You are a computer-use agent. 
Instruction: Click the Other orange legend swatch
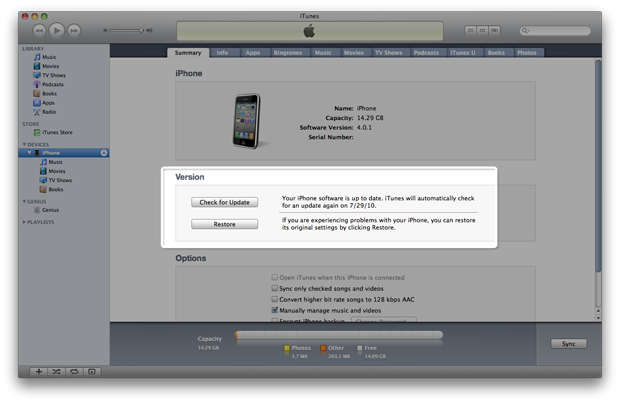(x=323, y=348)
